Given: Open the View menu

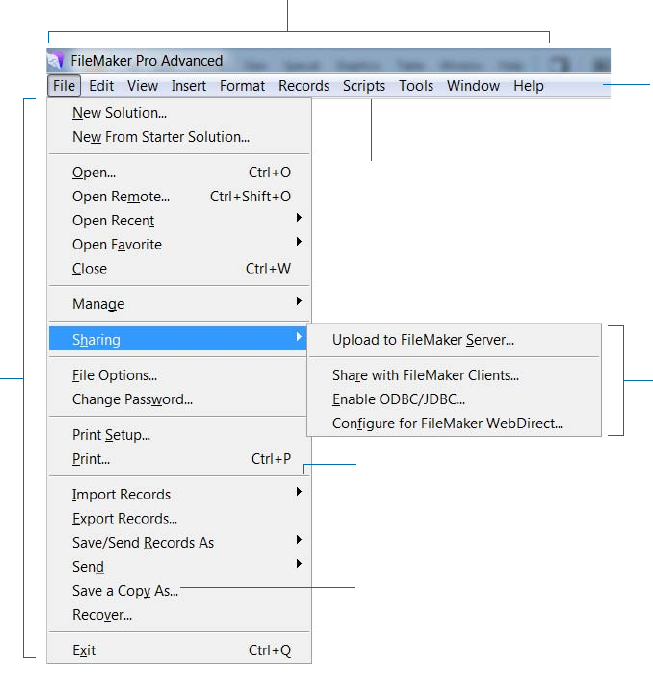Looking at the screenshot, I should (142, 86).
